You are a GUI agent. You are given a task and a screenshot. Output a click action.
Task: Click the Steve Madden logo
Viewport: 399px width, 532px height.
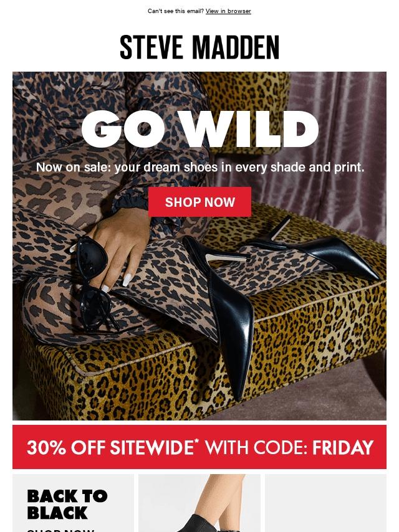pos(199,47)
